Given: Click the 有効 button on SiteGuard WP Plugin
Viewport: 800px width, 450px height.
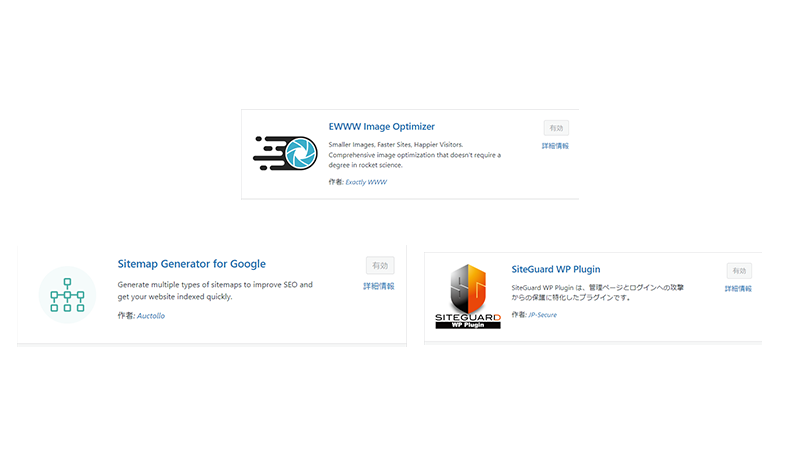Looking at the screenshot, I should click(739, 271).
